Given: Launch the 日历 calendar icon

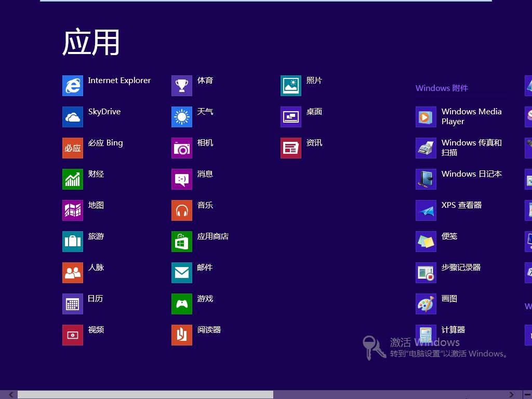Looking at the screenshot, I should pyautogui.click(x=73, y=304).
